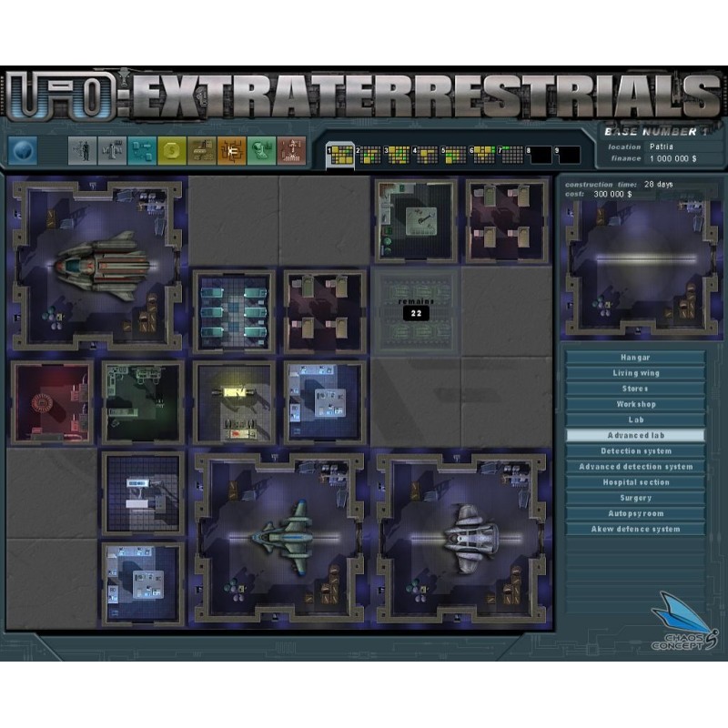Open the soldiers icon in toolbar

[x=82, y=150]
